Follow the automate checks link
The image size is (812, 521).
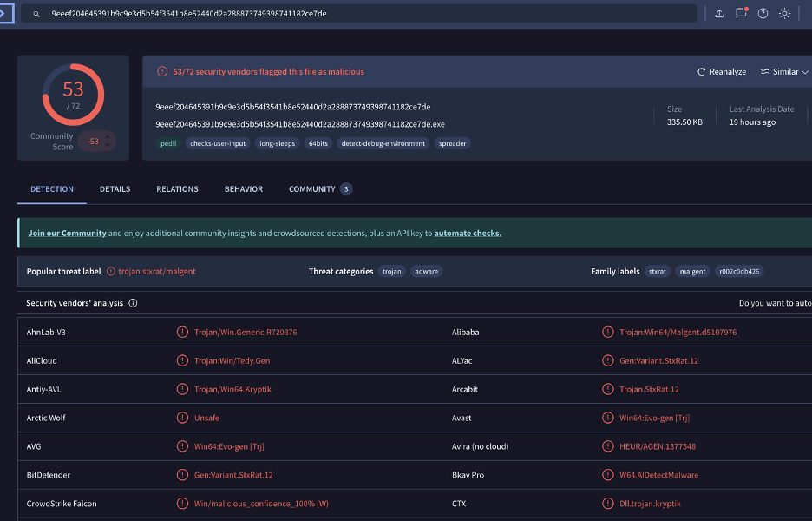[468, 234]
